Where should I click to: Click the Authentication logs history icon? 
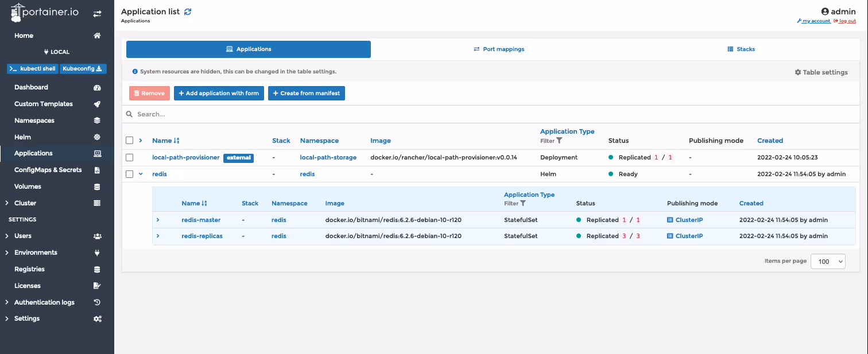(97, 302)
